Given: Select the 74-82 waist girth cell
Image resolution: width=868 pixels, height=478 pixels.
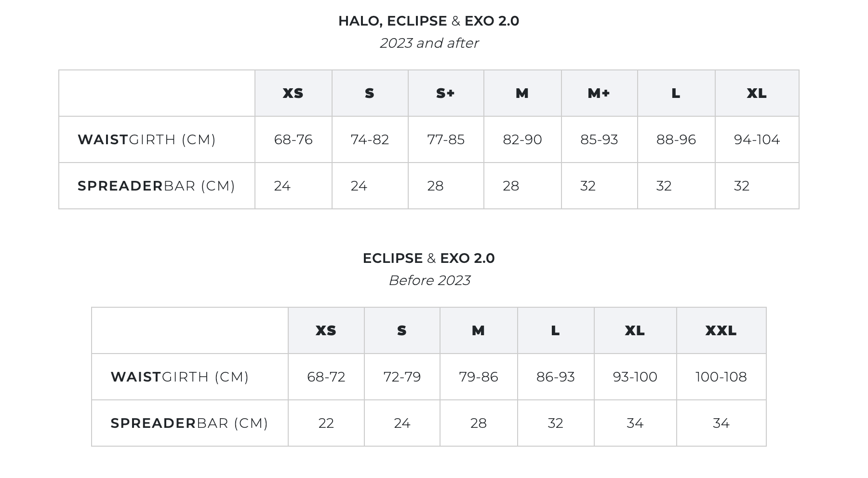Looking at the screenshot, I should point(370,139).
